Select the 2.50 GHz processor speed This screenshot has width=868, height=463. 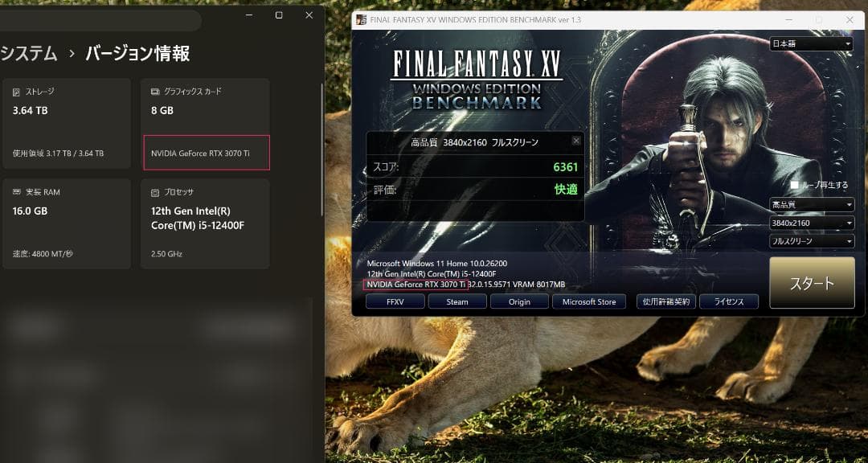(x=166, y=254)
